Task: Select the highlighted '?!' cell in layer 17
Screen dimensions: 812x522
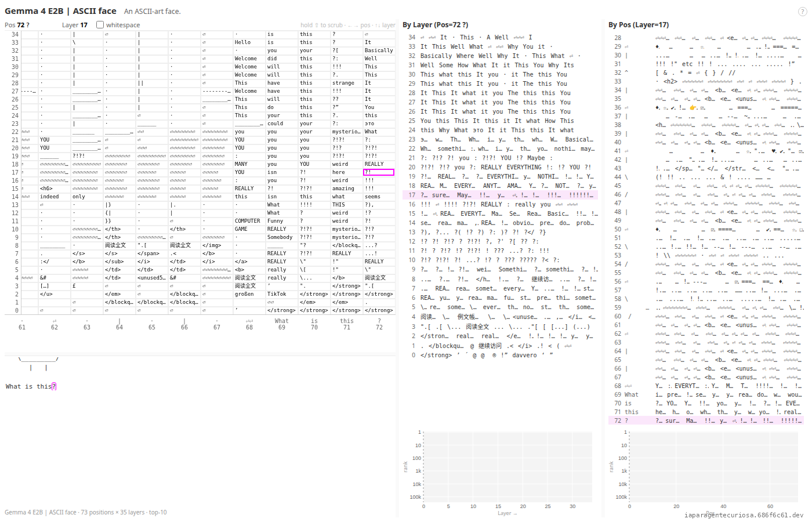Action: tap(378, 172)
